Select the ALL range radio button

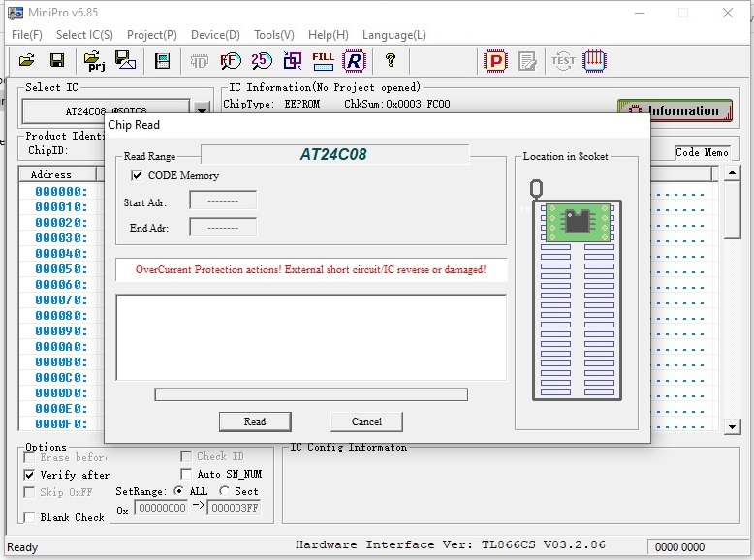[x=178, y=491]
